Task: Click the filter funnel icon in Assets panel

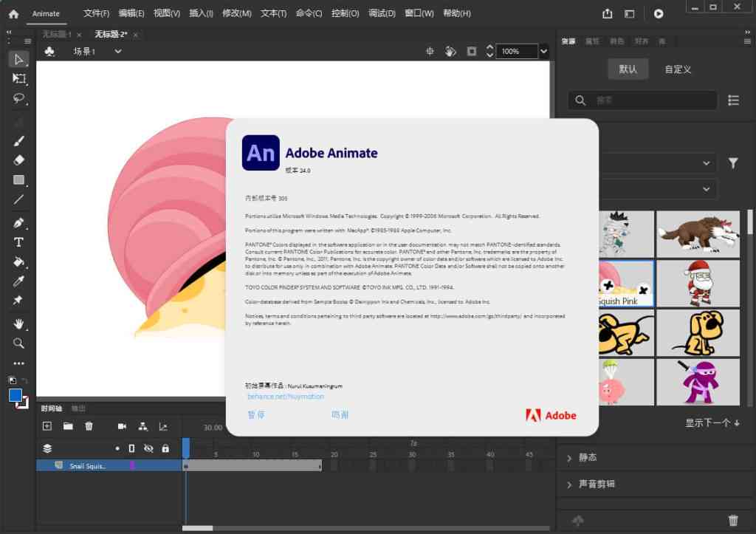Action: [x=733, y=163]
